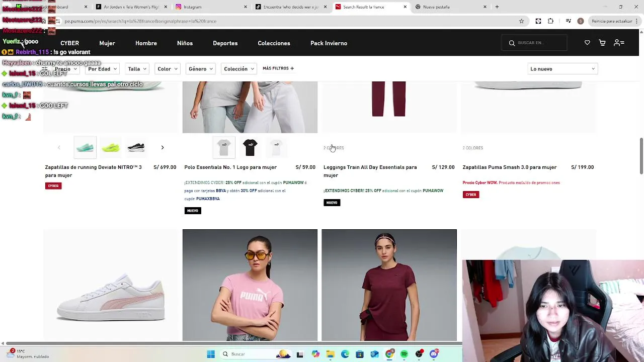The width and height of the screenshot is (644, 362).
Task: Select the black polo color thumbnail
Action: coord(250,147)
